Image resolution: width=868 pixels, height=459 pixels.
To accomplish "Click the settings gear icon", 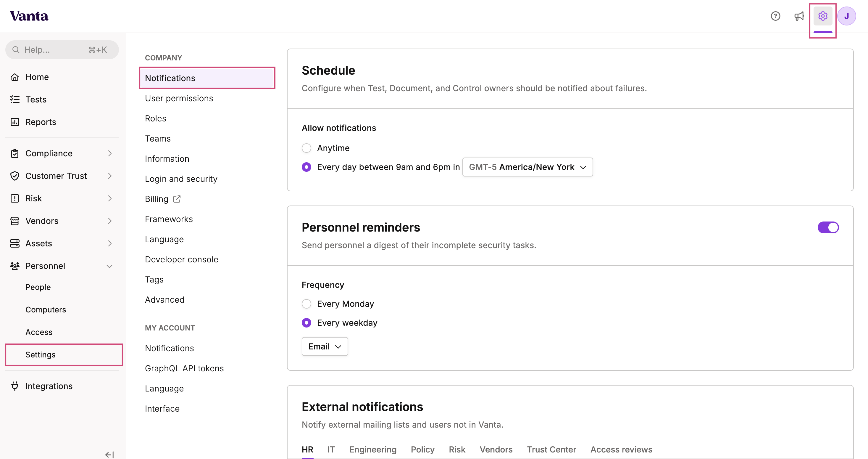I will pos(822,16).
